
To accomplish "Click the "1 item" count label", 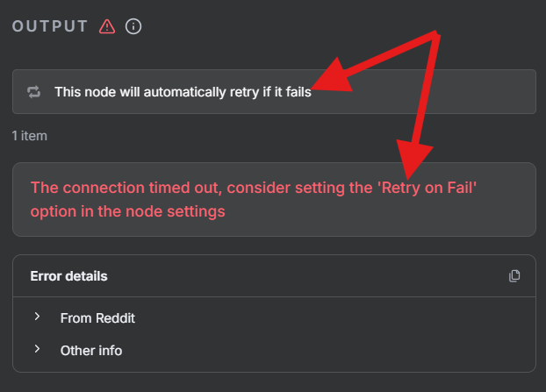I will 29,136.
